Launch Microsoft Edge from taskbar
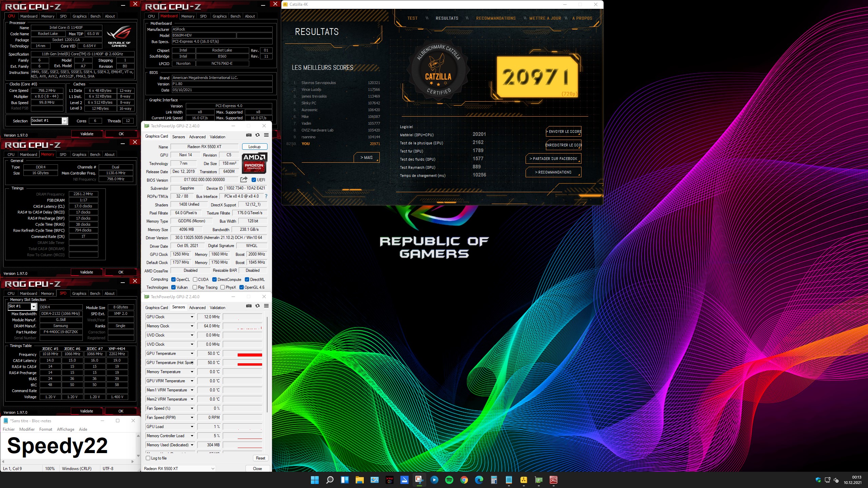Image resolution: width=868 pixels, height=488 pixels. [x=479, y=480]
